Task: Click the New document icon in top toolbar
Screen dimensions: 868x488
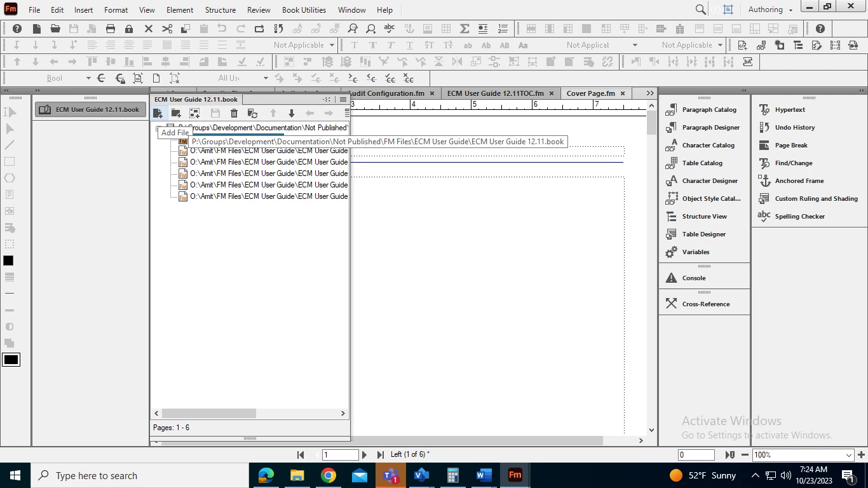Action: tap(37, 29)
